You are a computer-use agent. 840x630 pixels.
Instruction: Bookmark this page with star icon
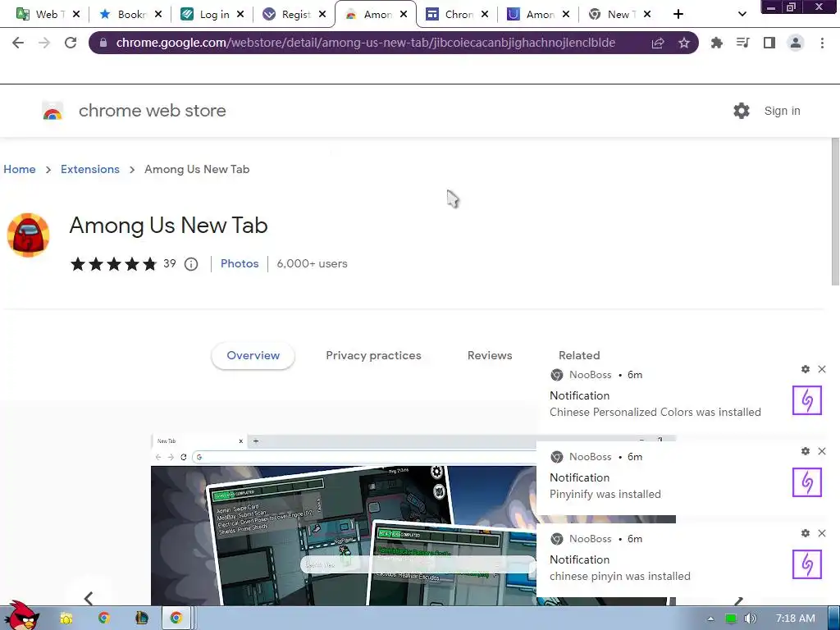coord(683,43)
